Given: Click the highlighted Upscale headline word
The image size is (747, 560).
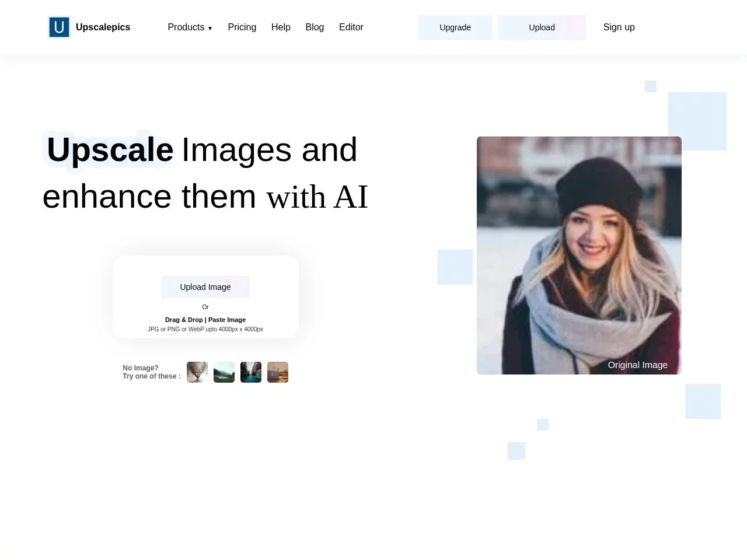Looking at the screenshot, I should 110,150.
